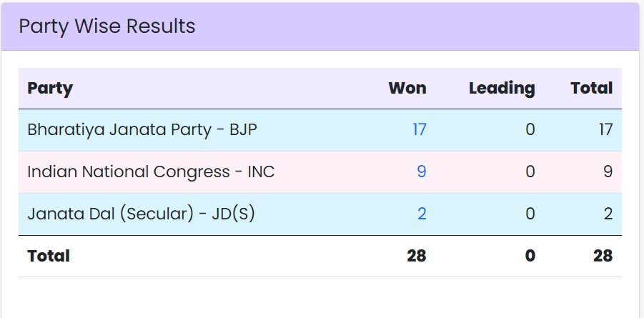Screen dimensions: 644x318
Task: Select BJP's Total column value 17
Action: pyautogui.click(x=605, y=130)
